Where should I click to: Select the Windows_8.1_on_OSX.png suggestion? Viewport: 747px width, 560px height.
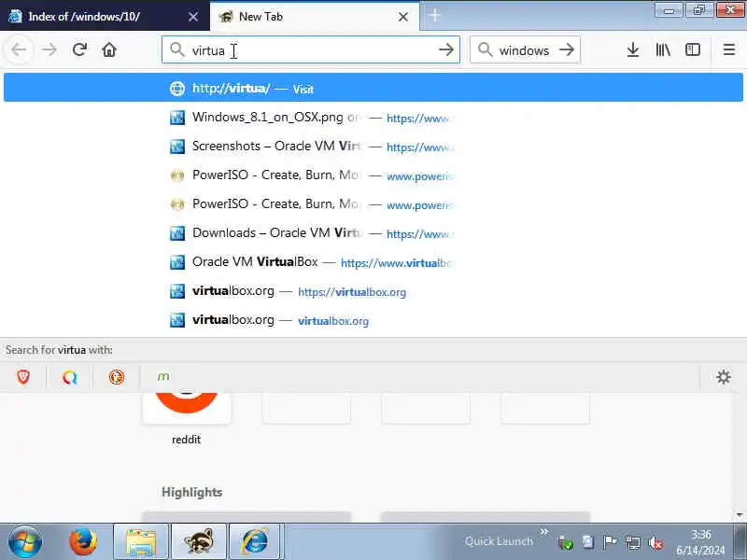pyautogui.click(x=373, y=118)
